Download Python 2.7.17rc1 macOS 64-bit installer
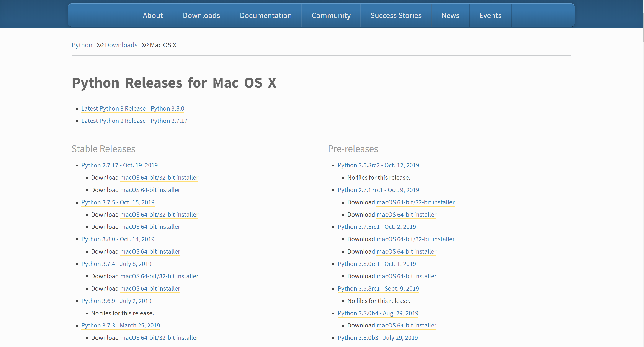 [406, 215]
